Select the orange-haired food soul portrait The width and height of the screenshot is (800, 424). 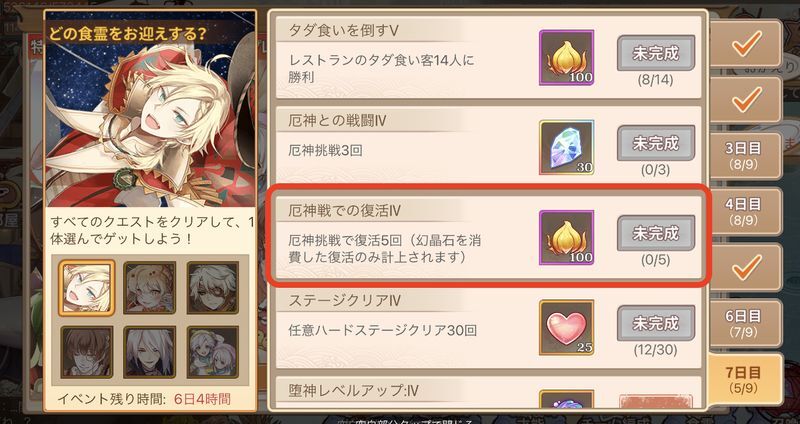pyautogui.click(x=149, y=287)
